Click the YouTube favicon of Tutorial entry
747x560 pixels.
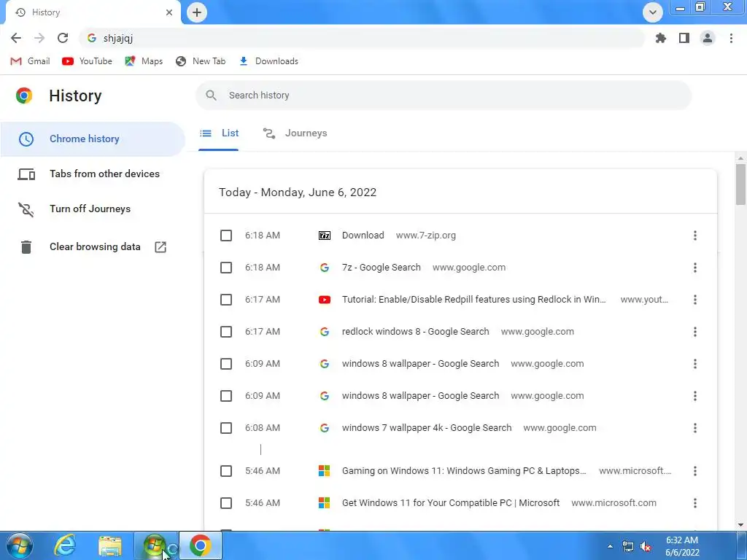pos(325,300)
